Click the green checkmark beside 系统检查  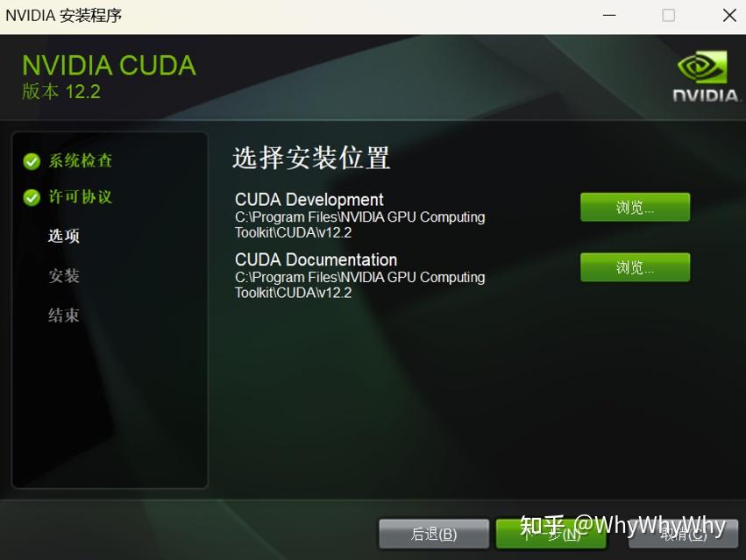coord(32,161)
